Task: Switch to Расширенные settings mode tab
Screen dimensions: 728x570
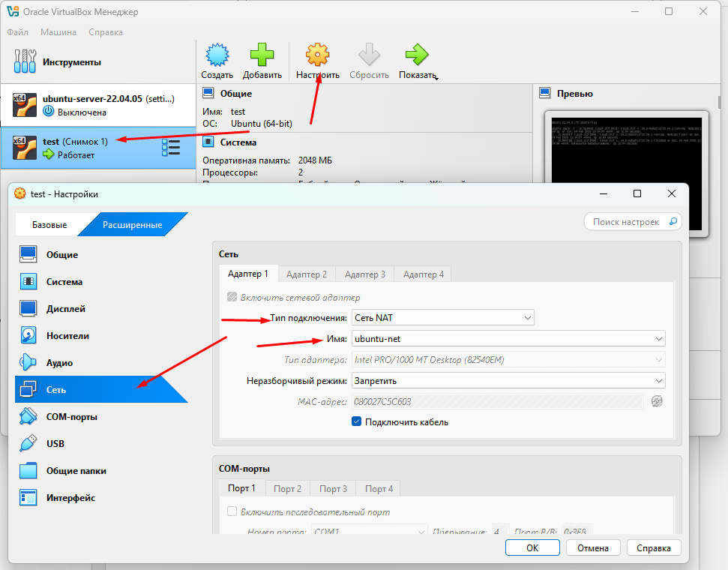Action: coord(132,224)
